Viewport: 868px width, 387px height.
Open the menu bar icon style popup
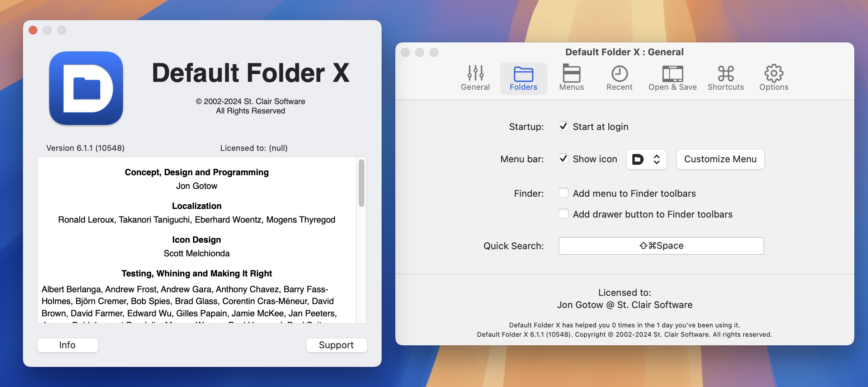click(646, 159)
